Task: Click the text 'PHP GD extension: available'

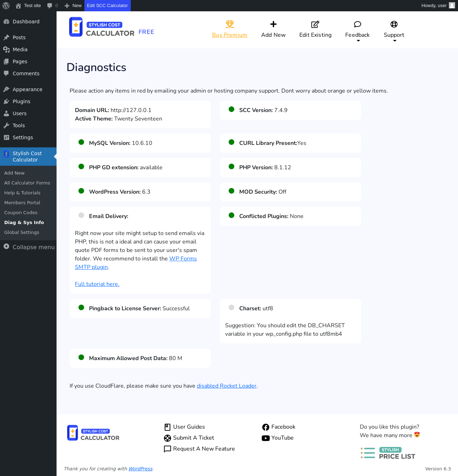Action: click(126, 168)
